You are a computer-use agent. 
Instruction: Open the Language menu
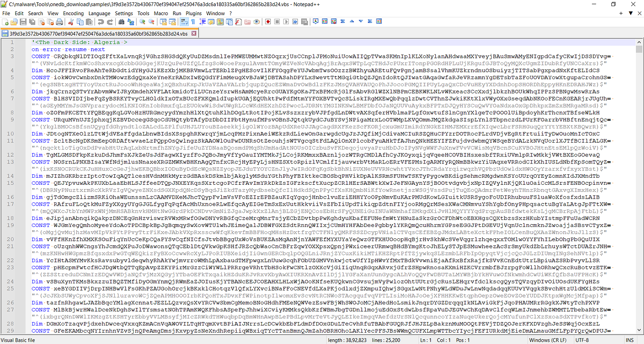pos(99,13)
